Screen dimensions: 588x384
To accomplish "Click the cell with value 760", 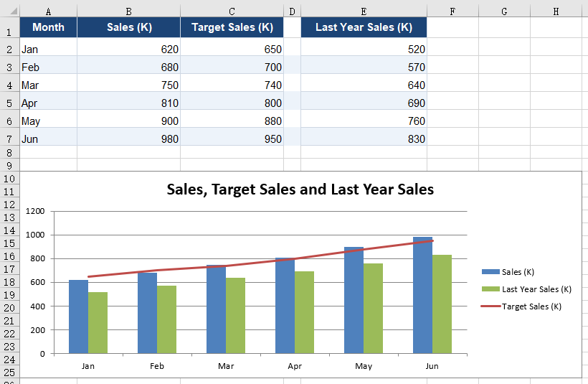I will (364, 119).
